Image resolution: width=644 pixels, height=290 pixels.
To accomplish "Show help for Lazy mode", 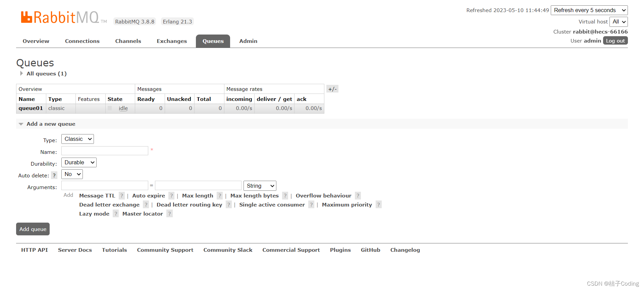I will pyautogui.click(x=116, y=214).
